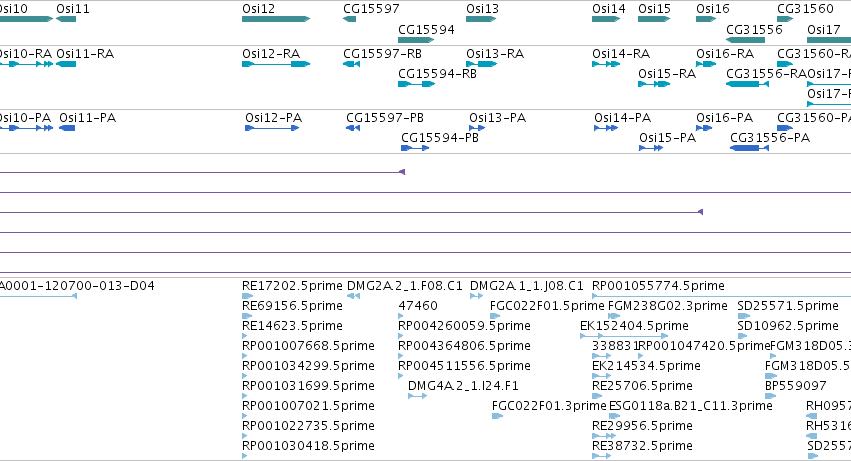Click the Osi15 gene label
Screen dimensions: 851x461
pyautogui.click(x=655, y=9)
